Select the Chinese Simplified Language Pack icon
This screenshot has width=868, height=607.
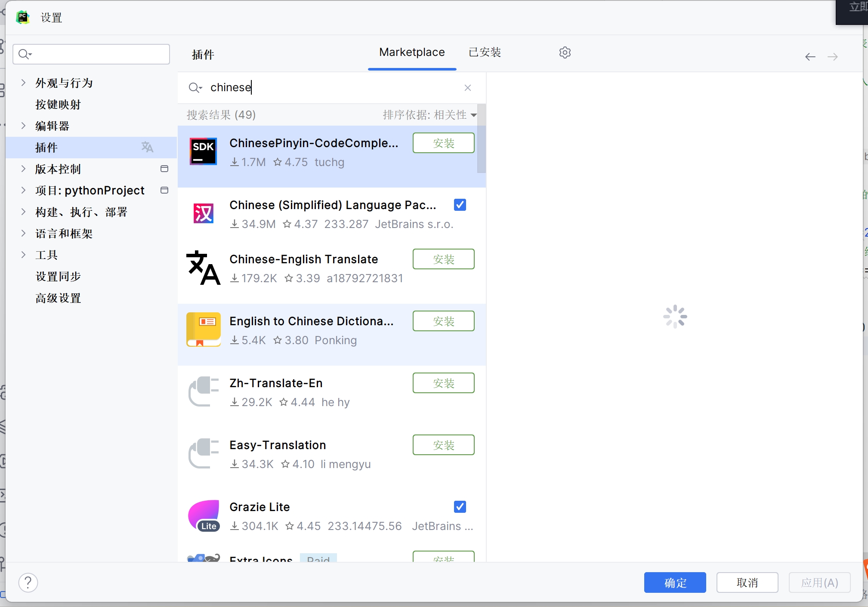[203, 213]
